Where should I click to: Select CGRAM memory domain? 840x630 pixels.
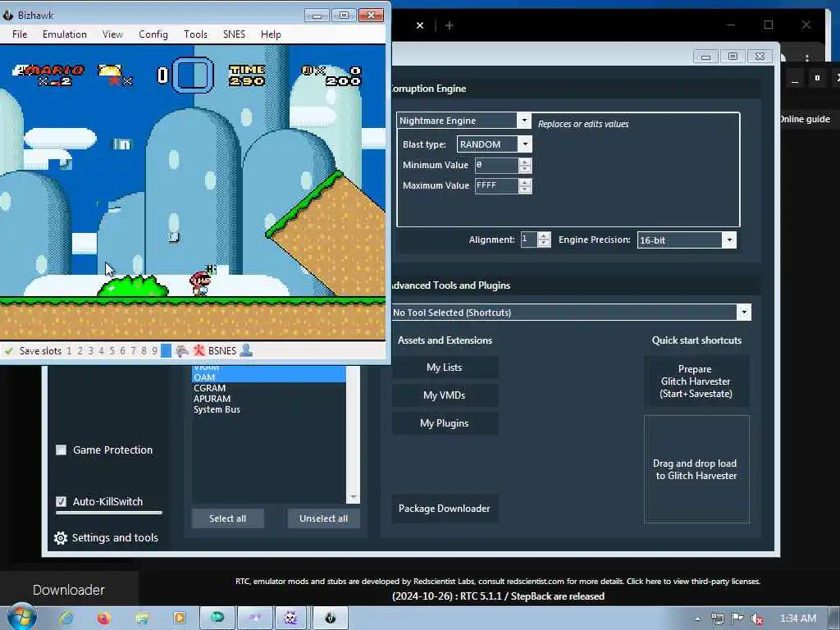(x=268, y=388)
